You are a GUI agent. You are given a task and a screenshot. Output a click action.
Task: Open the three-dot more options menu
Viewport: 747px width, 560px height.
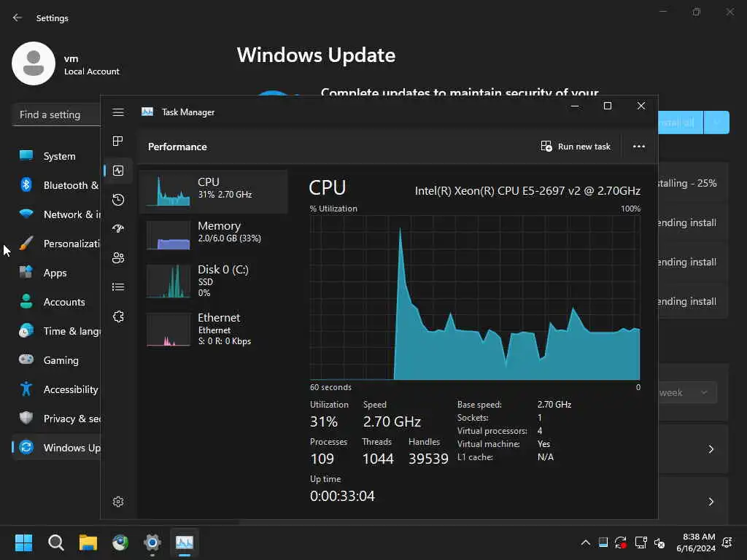point(639,147)
